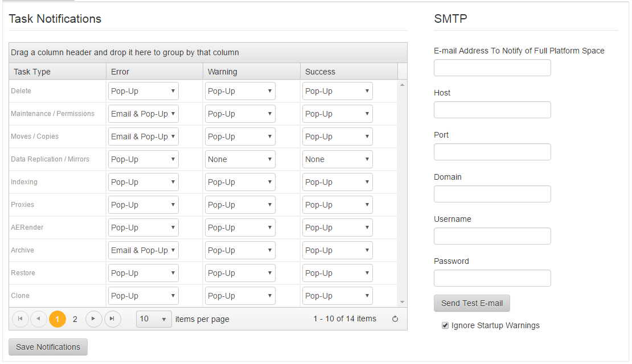Open Maintenance / Permissions Error dropdown

[143, 114]
